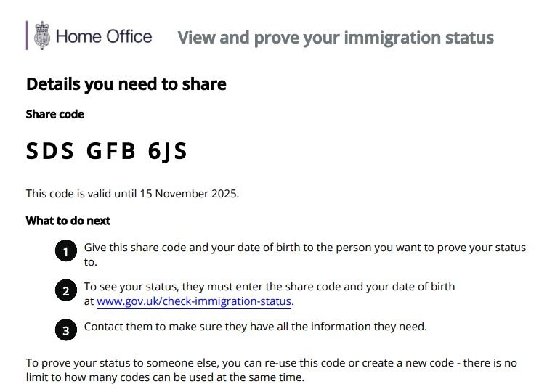Click the 'Share code' label
547x392 pixels.
point(55,115)
